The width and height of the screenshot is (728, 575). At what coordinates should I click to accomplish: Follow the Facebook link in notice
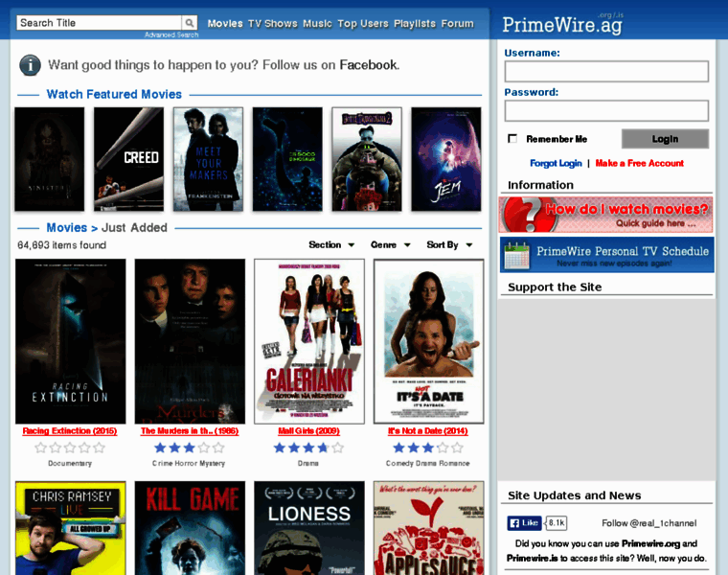(368, 65)
